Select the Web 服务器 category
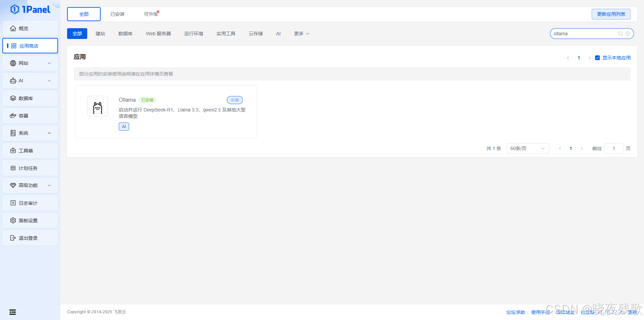644x320 pixels. click(x=158, y=34)
